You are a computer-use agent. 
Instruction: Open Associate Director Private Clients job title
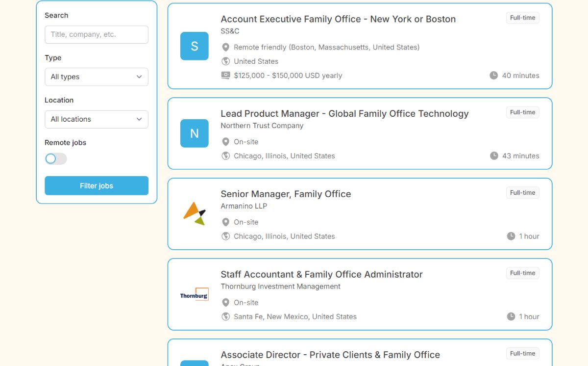click(330, 355)
